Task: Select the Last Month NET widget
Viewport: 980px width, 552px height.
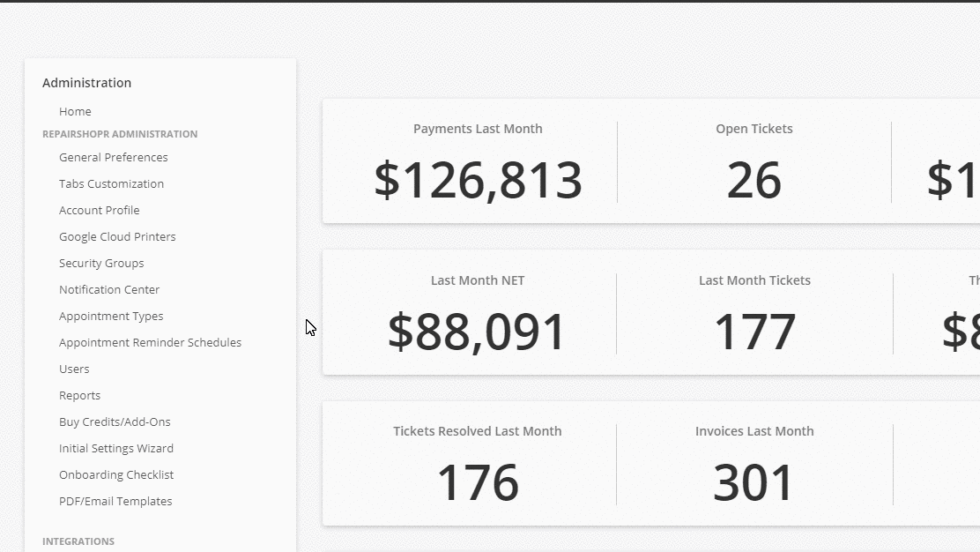Action: pyautogui.click(x=477, y=316)
